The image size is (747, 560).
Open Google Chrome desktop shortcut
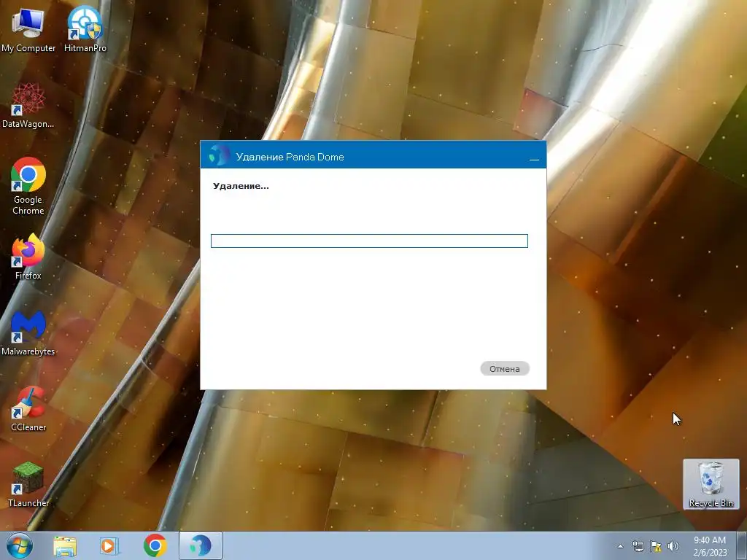(28, 186)
